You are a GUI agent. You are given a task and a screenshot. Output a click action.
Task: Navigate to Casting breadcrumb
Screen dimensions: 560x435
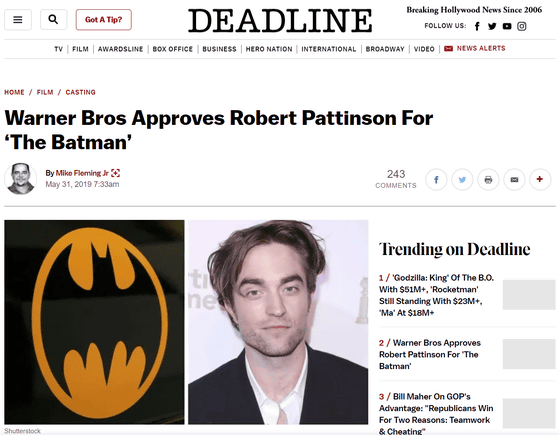point(80,92)
